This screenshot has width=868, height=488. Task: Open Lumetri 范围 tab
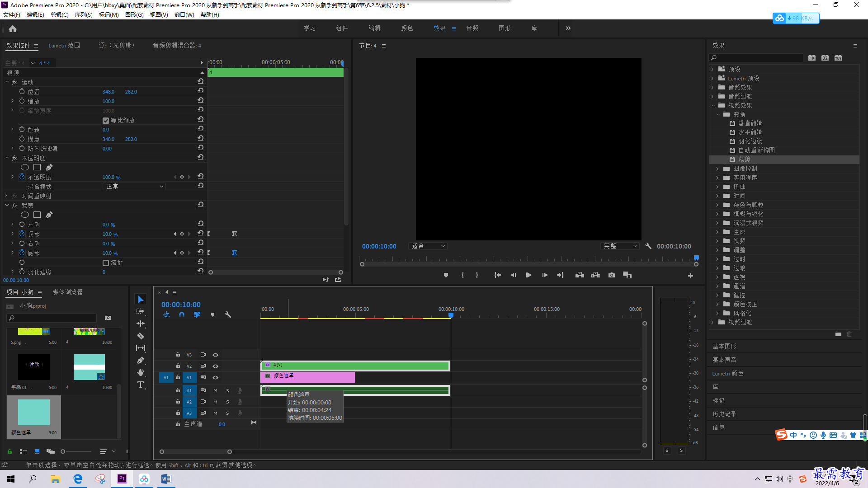click(x=64, y=45)
